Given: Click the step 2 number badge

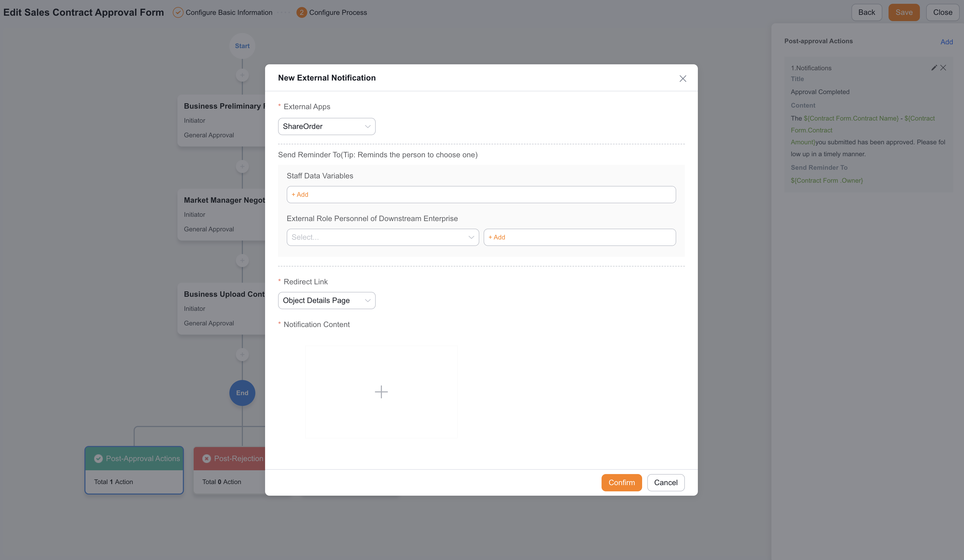Looking at the screenshot, I should (301, 12).
